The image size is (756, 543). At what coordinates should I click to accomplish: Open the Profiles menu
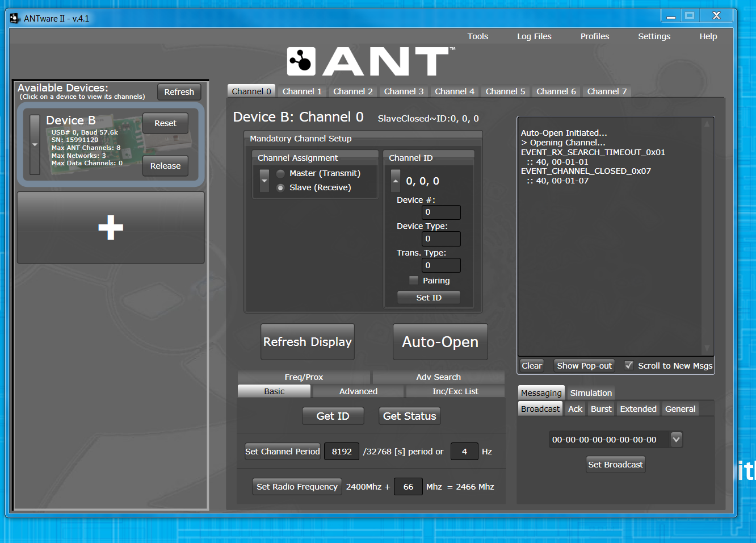click(x=595, y=36)
